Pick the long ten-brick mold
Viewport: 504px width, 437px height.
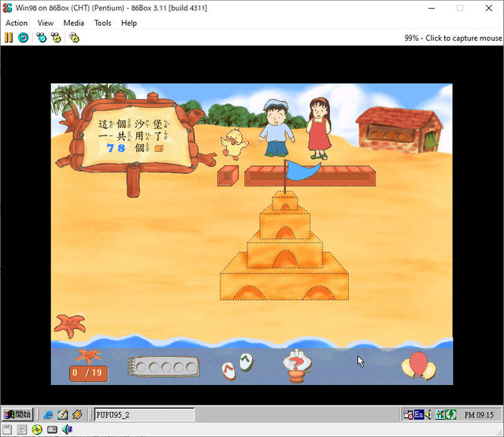(309, 176)
